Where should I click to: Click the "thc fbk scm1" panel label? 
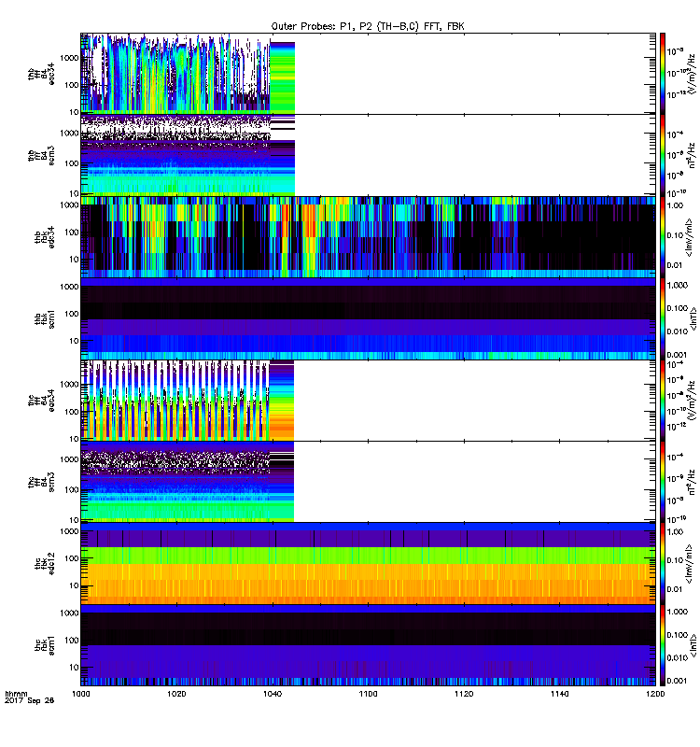coord(45,645)
